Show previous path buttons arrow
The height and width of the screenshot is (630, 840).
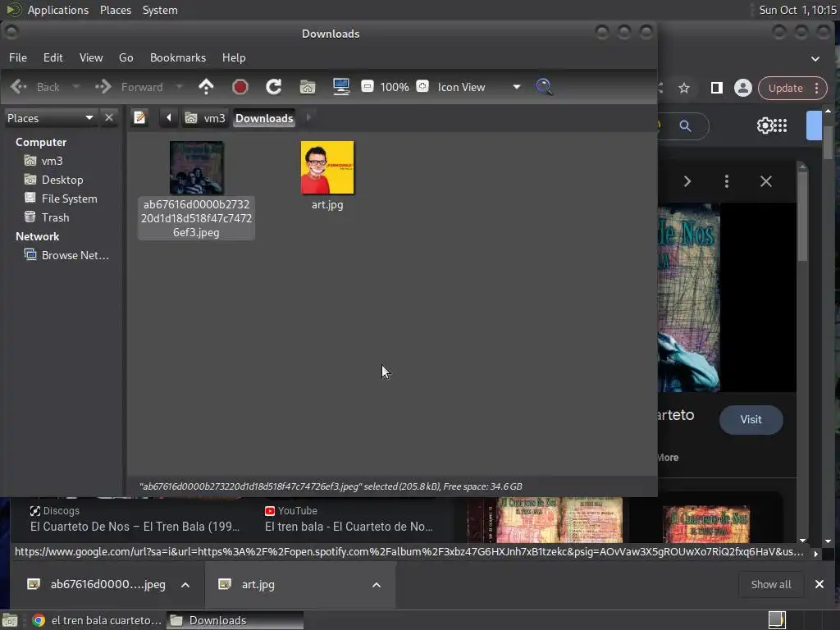[x=169, y=118]
